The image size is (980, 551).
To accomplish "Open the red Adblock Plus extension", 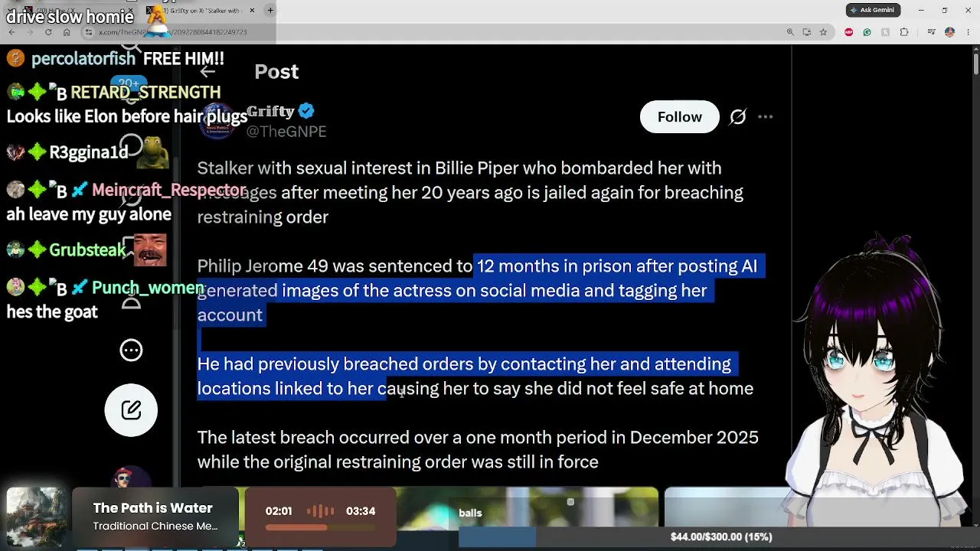I will point(848,32).
